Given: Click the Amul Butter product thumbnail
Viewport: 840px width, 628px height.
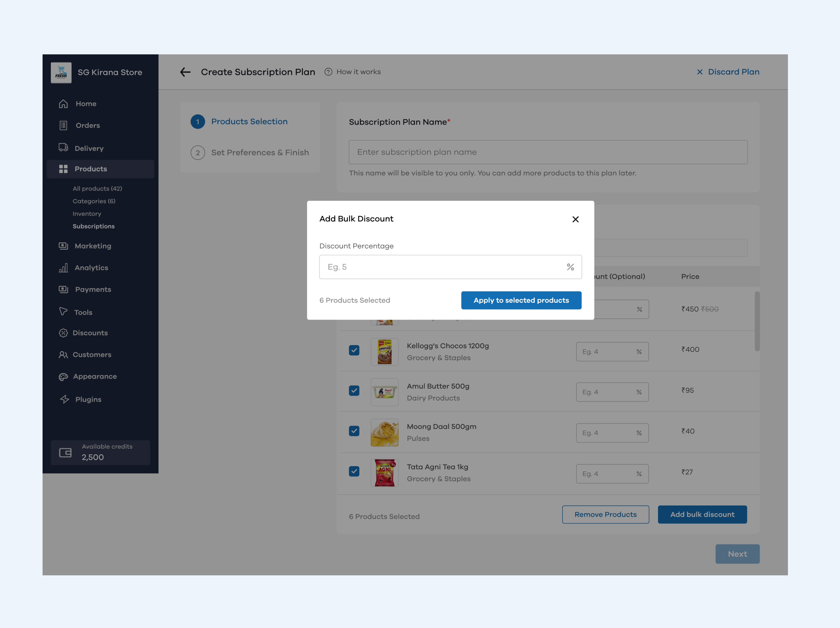Looking at the screenshot, I should pyautogui.click(x=384, y=392).
